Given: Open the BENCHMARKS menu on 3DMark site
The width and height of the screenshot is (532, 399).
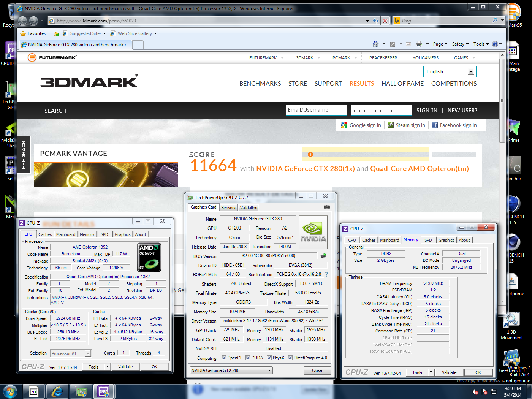Looking at the screenshot, I should click(x=260, y=83).
